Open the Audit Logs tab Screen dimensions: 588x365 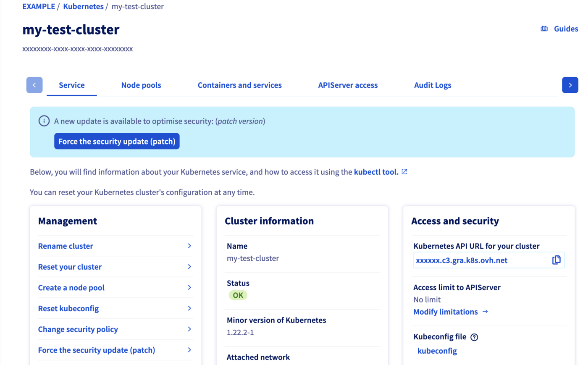coord(433,85)
